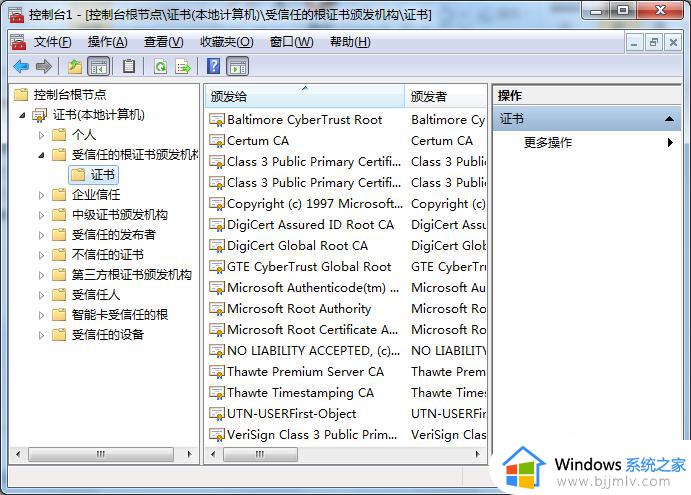Toggle the Show/Hide Console Tree icon
Image resolution: width=691 pixels, height=495 pixels.
tap(98, 67)
